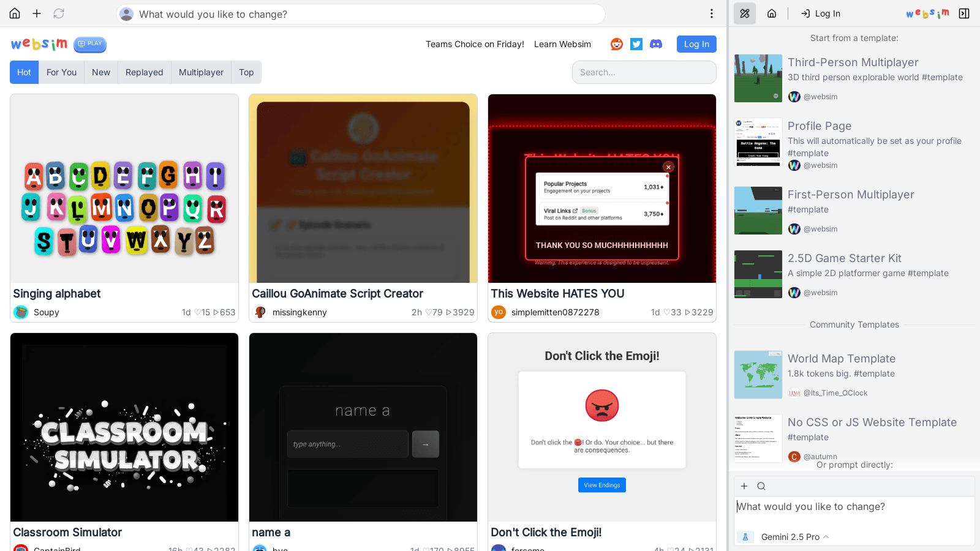
Task: Open This Website HATES YOU thumbnail
Action: pyautogui.click(x=602, y=189)
